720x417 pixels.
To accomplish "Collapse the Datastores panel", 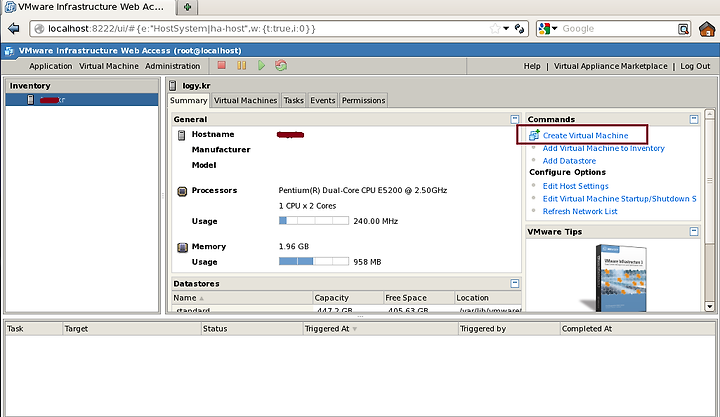I will point(514,283).
